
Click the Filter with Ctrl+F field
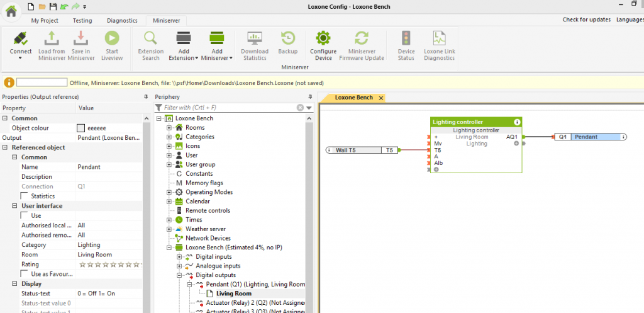(x=229, y=108)
